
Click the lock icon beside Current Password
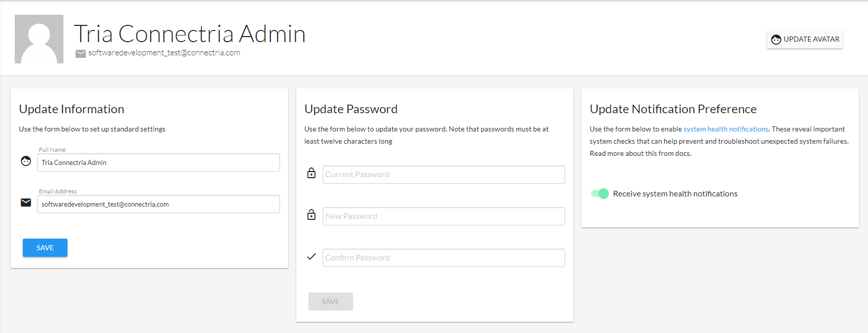311,173
